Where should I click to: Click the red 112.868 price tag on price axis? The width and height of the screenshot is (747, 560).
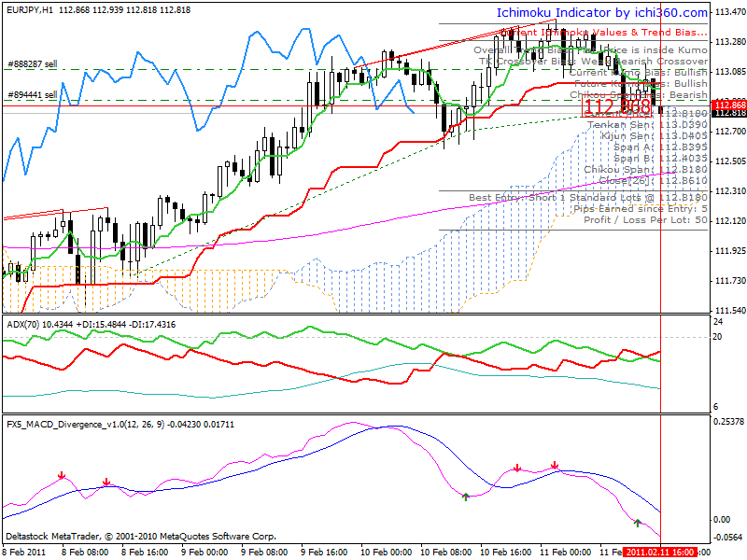tap(728, 105)
